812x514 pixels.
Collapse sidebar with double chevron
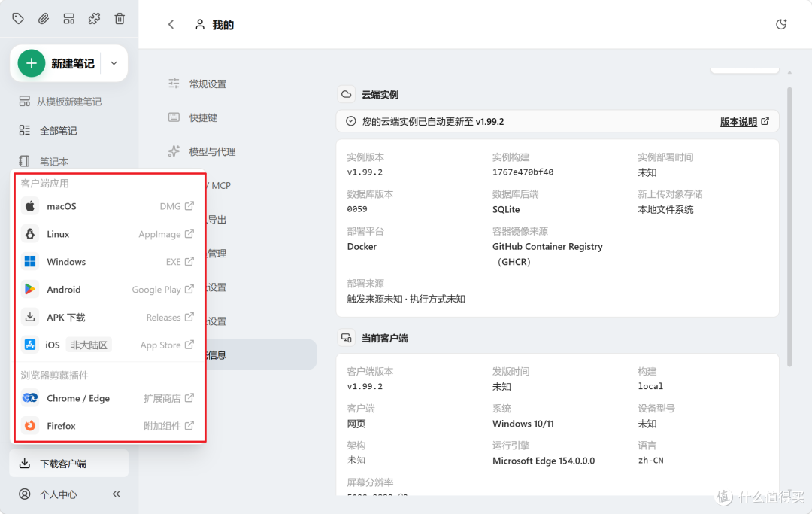117,494
